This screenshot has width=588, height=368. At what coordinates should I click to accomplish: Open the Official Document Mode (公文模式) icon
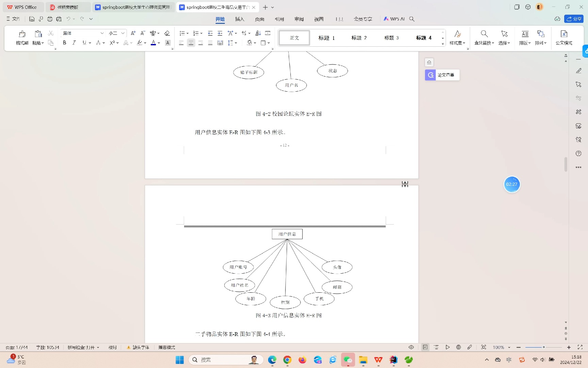coord(564,37)
